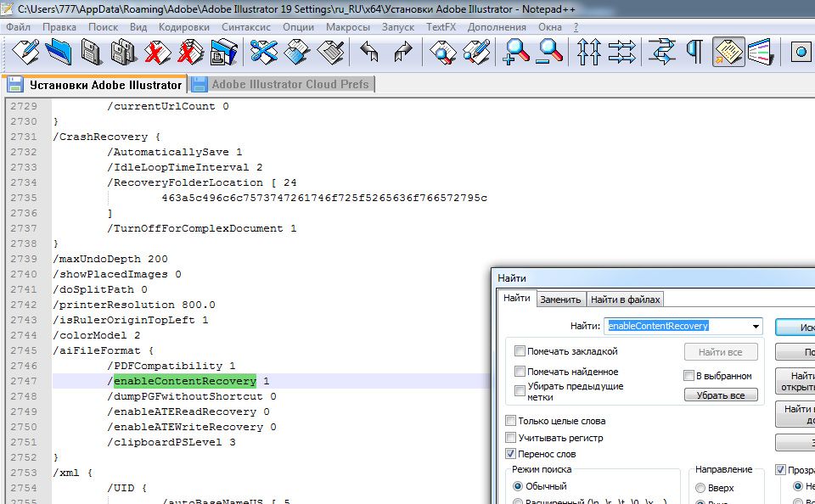Click the hex string starting with 463a5c49

click(324, 198)
